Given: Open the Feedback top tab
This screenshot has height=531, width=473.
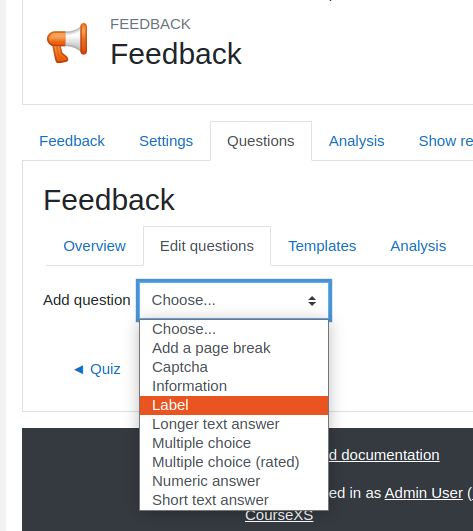Looking at the screenshot, I should point(72,141).
